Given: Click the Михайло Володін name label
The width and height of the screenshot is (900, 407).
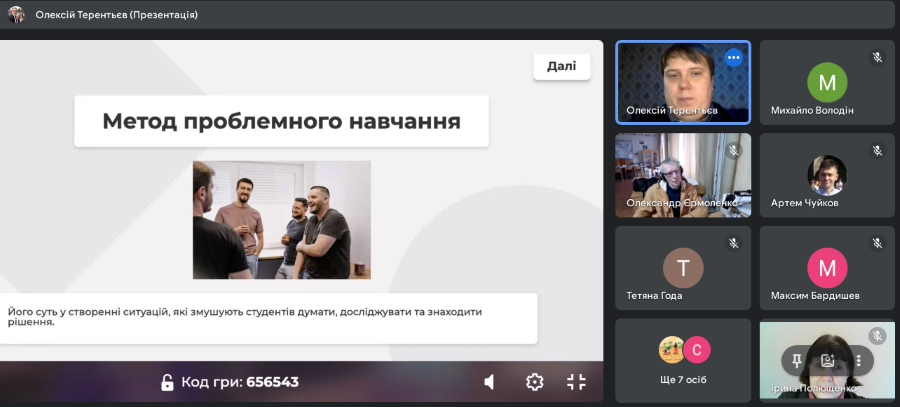Looking at the screenshot, I should click(x=812, y=110).
